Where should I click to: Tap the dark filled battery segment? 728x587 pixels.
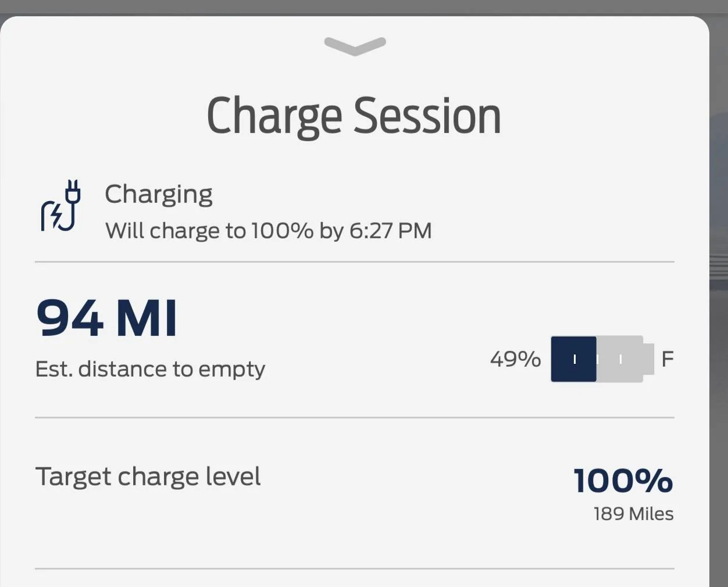coord(573,359)
